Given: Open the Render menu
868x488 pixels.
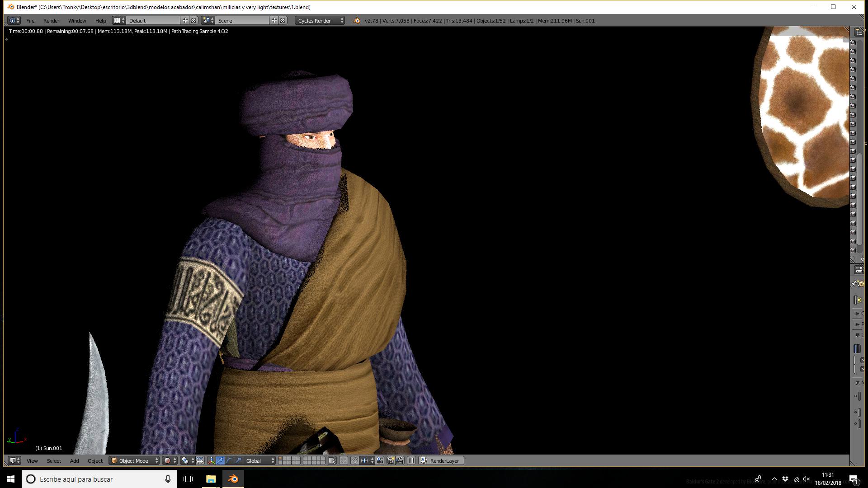Looking at the screenshot, I should point(51,20).
